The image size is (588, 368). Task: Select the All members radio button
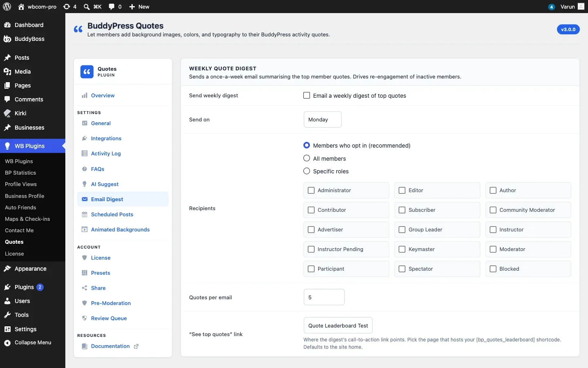click(x=307, y=158)
